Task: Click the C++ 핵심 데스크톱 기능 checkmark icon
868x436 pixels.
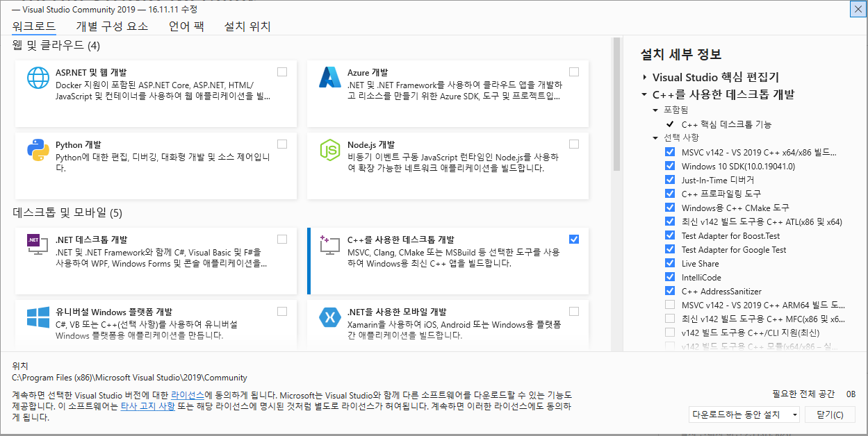Action: 670,124
